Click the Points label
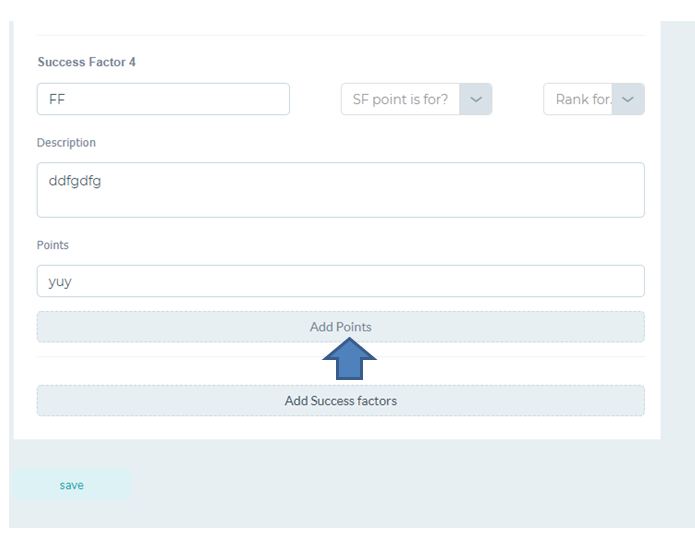 click(53, 245)
